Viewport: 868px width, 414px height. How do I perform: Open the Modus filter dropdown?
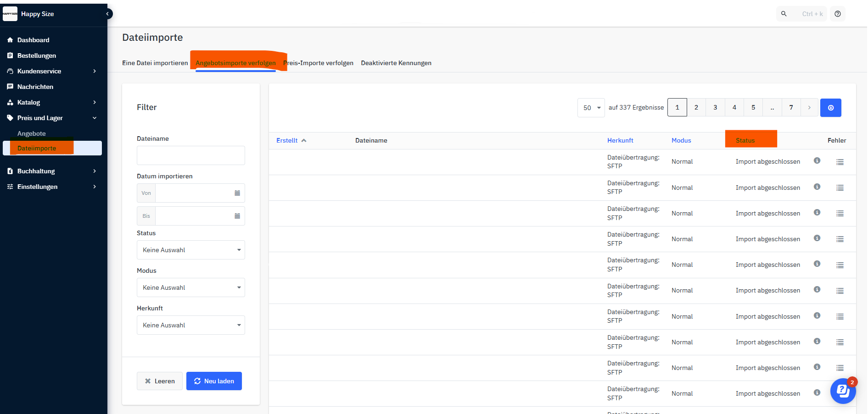tap(190, 287)
